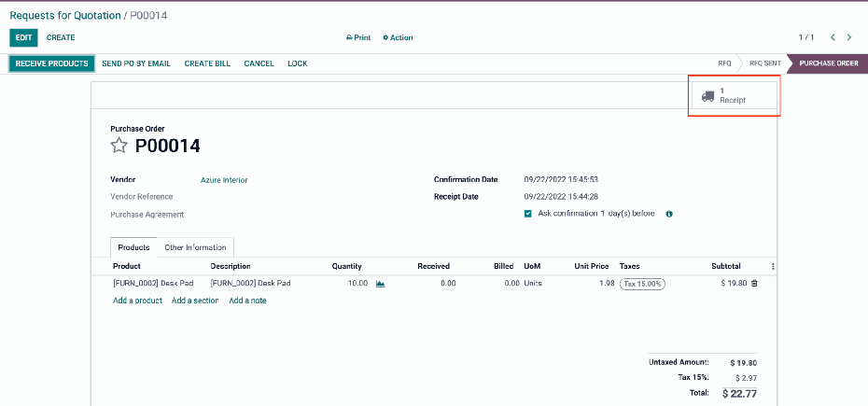Switch to the Other Information tab

(x=195, y=247)
